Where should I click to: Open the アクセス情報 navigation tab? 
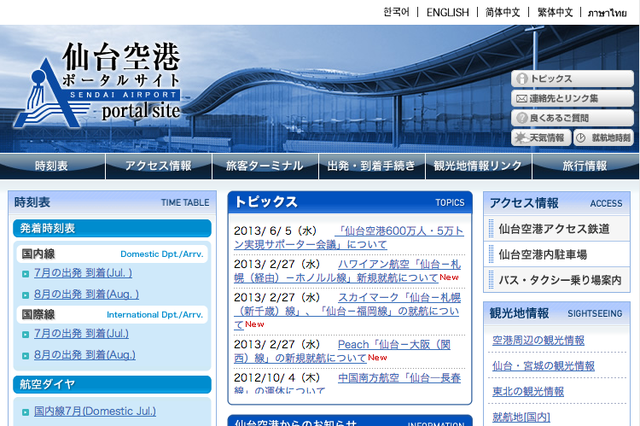tap(159, 166)
